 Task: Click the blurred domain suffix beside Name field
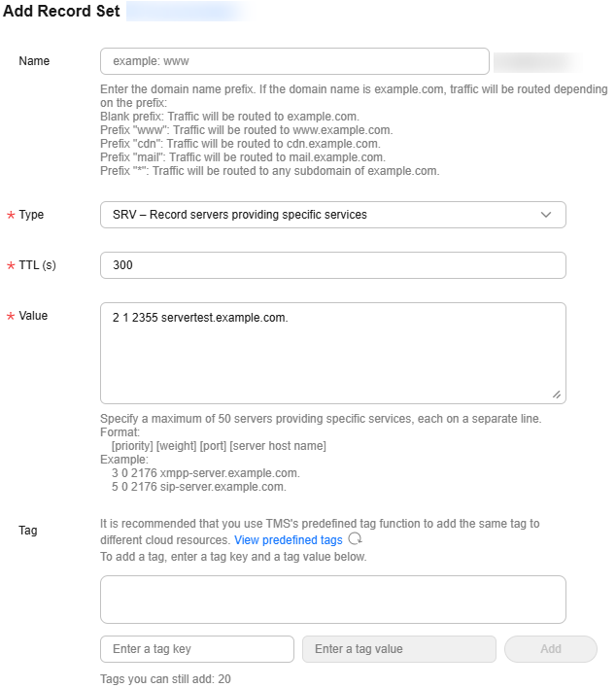pos(537,62)
